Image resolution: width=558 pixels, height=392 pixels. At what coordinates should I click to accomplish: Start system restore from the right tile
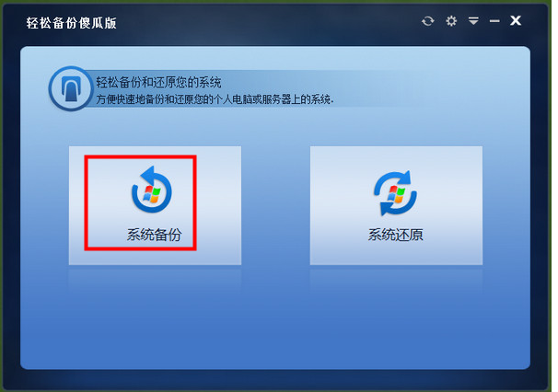396,205
